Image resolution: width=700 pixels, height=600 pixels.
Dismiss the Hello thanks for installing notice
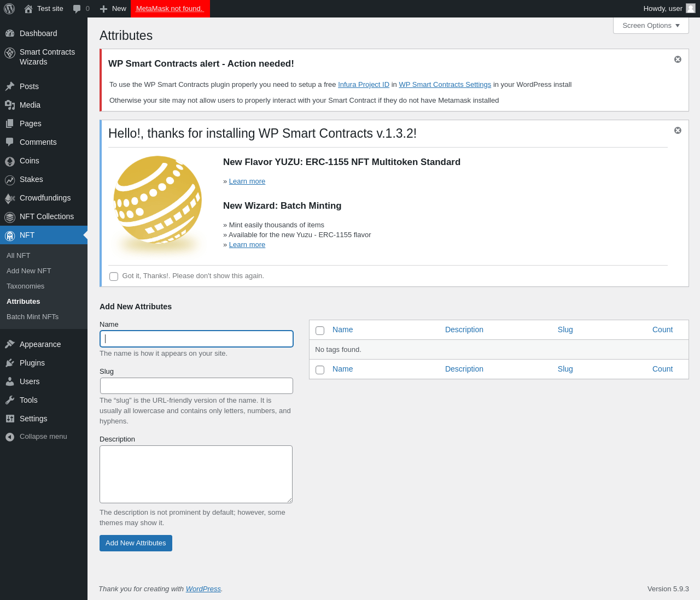678,130
